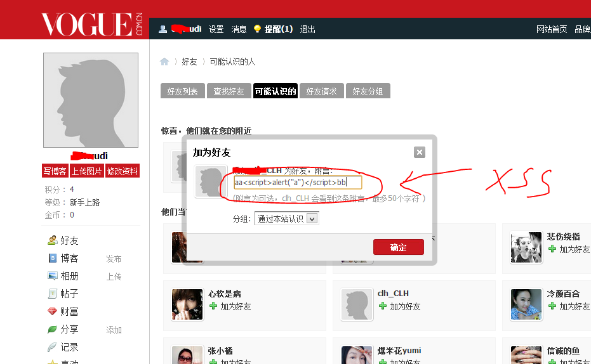Click 好友 in the breadcrumb
This screenshot has width=591, height=364.
point(189,62)
